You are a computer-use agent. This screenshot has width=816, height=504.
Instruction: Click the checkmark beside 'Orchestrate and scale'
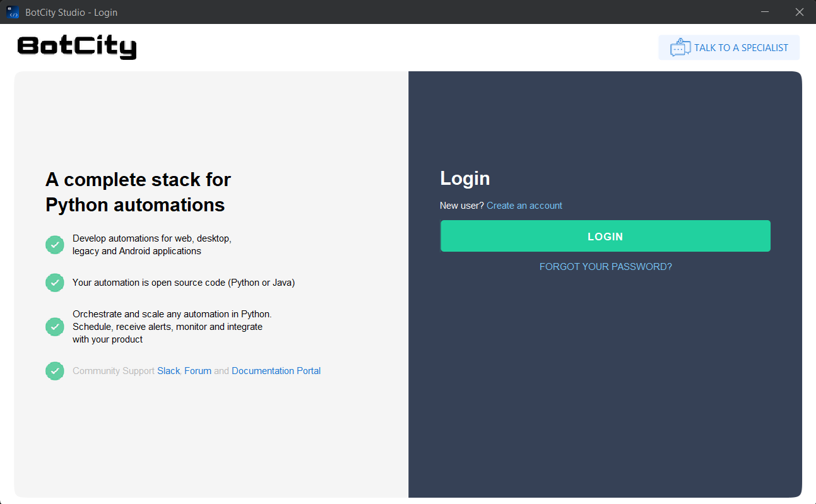pyautogui.click(x=55, y=327)
